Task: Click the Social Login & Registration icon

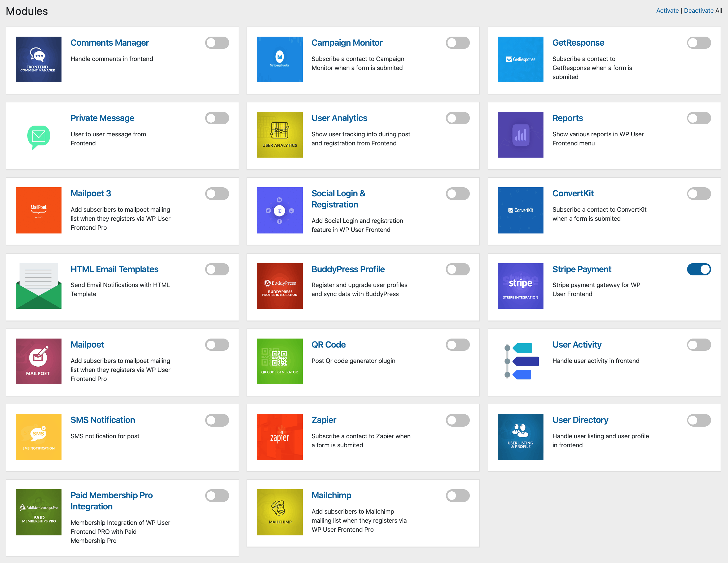Action: (x=280, y=210)
